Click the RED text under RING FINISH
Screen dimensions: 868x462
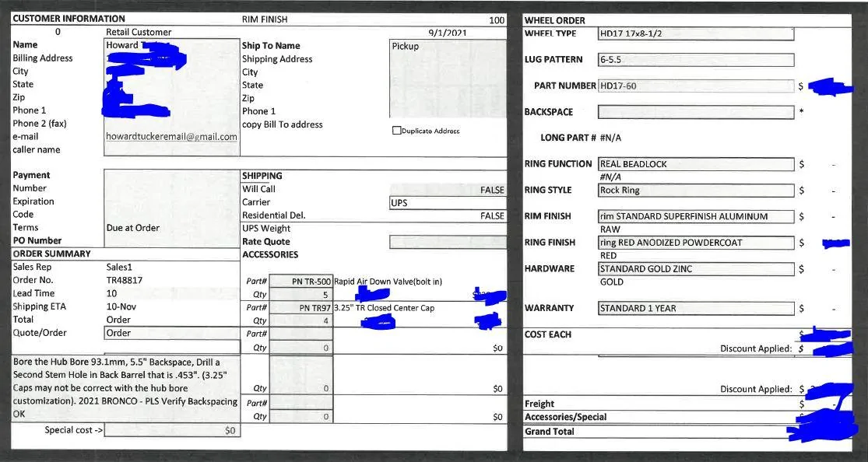click(608, 256)
